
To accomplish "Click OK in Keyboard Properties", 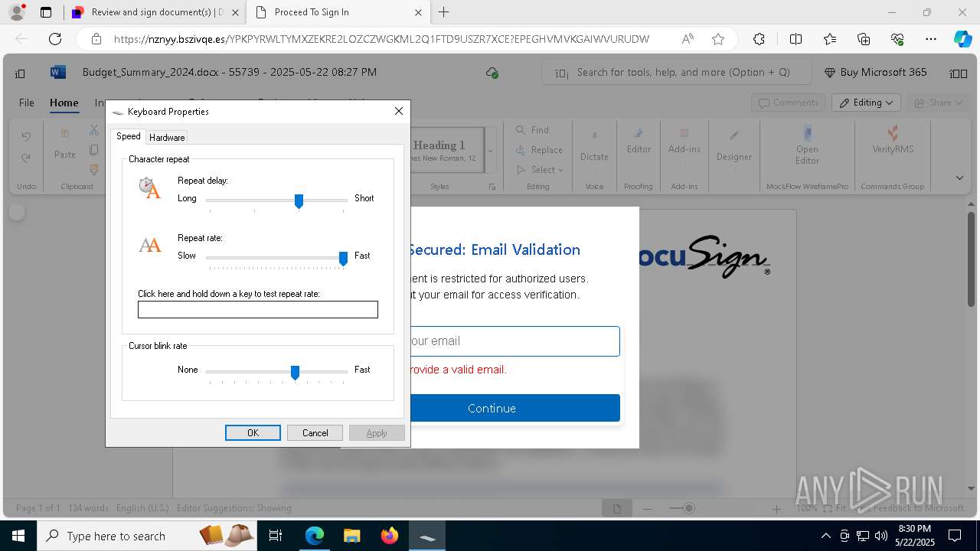I will (253, 432).
